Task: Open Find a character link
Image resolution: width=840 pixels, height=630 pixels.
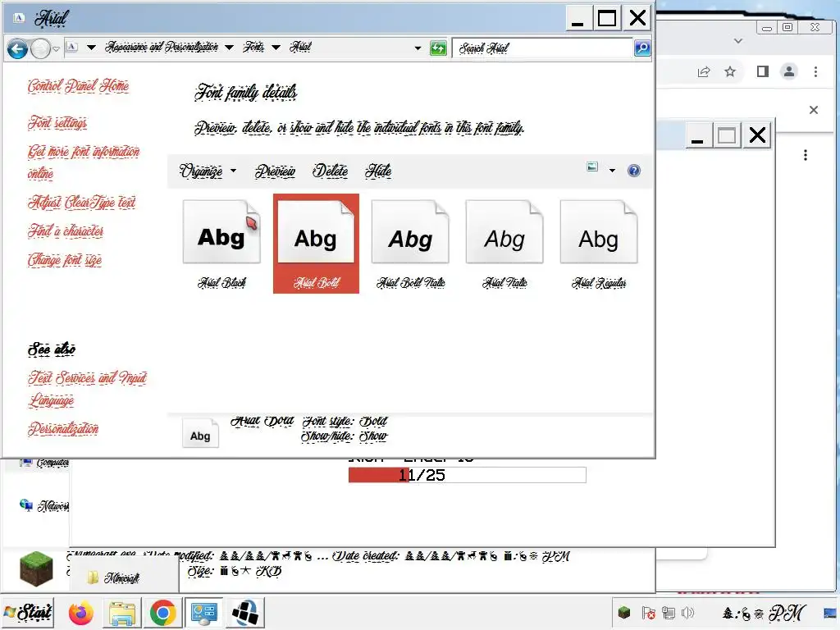Action: click(66, 231)
